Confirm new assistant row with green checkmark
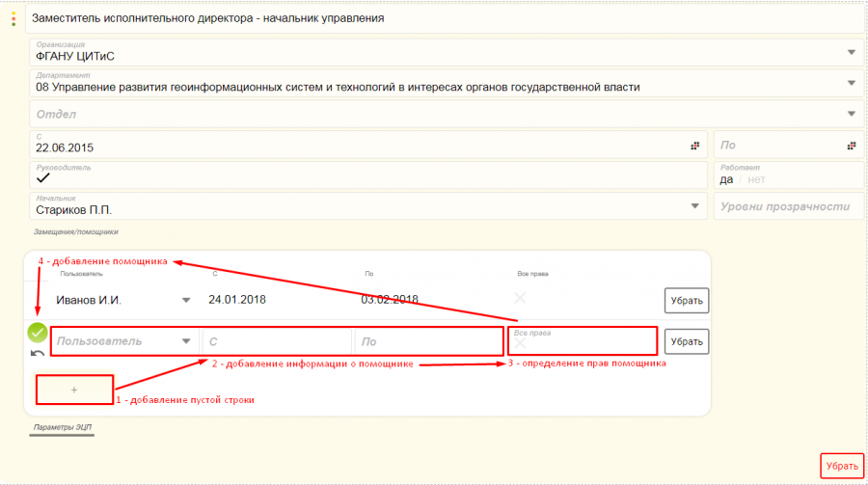 tap(38, 333)
